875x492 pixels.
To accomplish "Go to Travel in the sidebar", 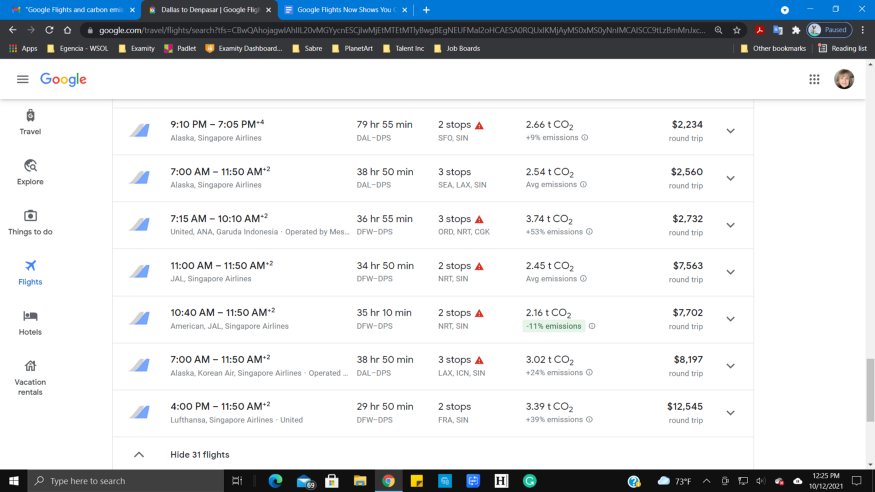I will click(30, 122).
